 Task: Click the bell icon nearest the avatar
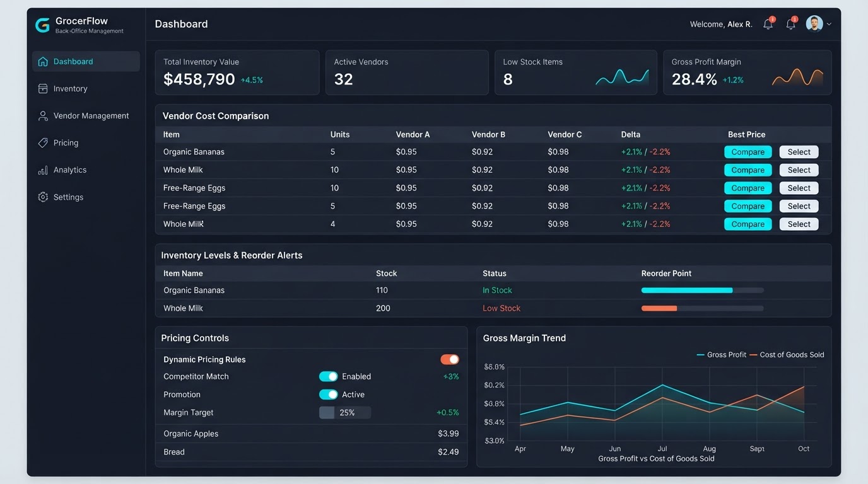(791, 24)
